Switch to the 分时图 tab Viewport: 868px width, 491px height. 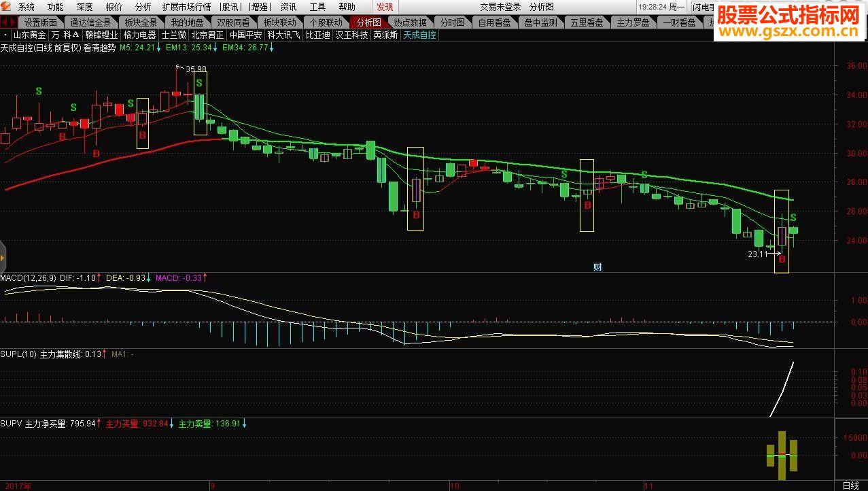click(x=452, y=22)
